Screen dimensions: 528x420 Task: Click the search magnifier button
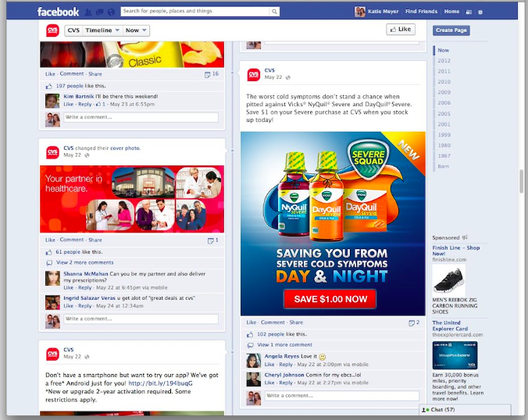[x=274, y=12]
